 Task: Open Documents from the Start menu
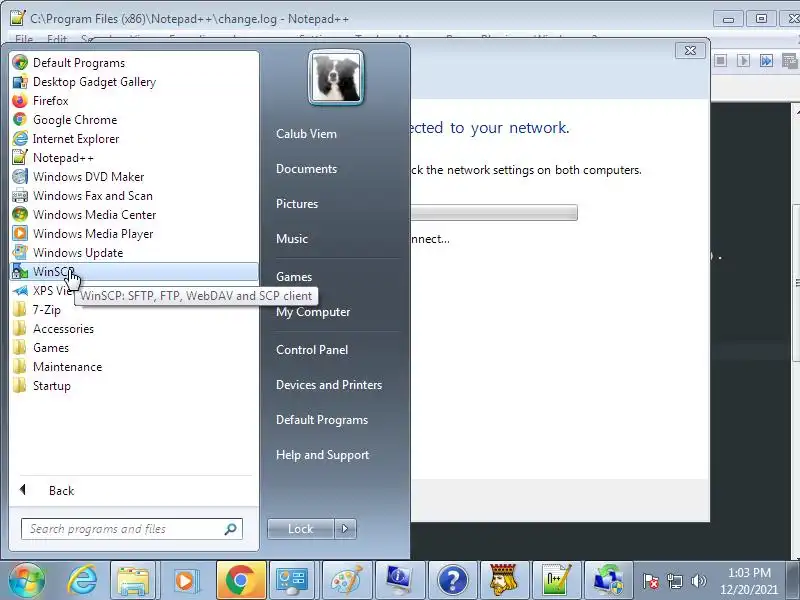pyautogui.click(x=306, y=169)
